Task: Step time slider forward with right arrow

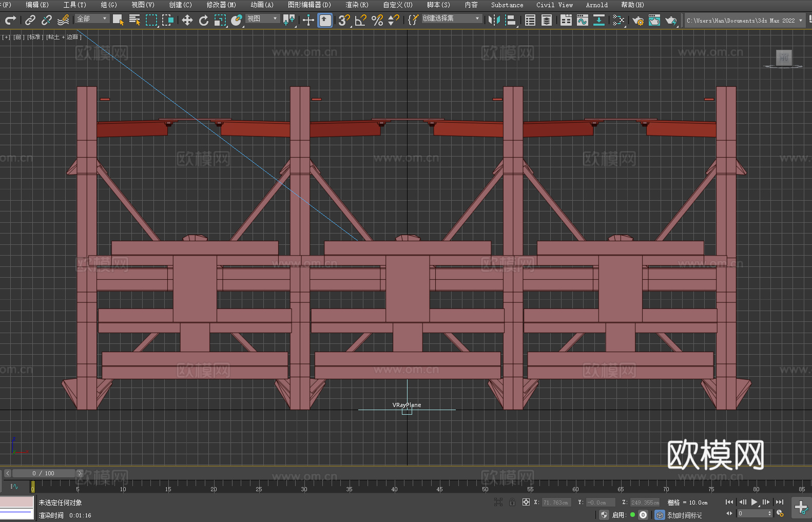Action: coord(80,473)
